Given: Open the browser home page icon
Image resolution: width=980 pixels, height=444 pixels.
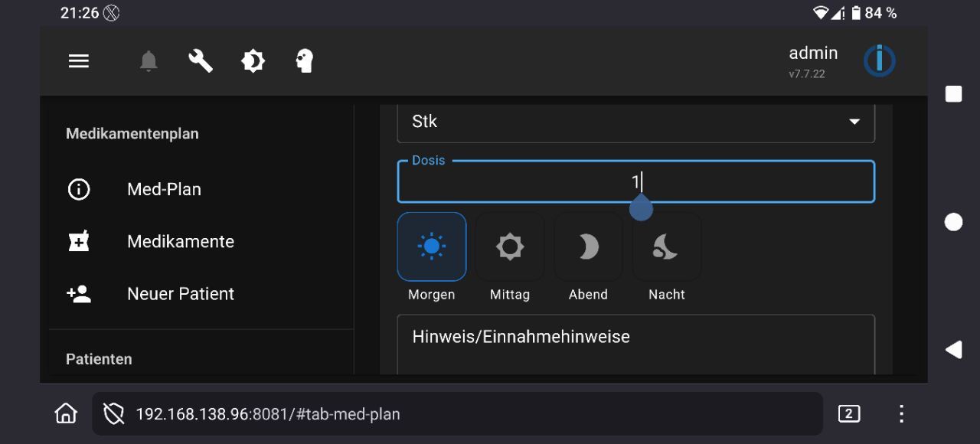Looking at the screenshot, I should tap(66, 414).
